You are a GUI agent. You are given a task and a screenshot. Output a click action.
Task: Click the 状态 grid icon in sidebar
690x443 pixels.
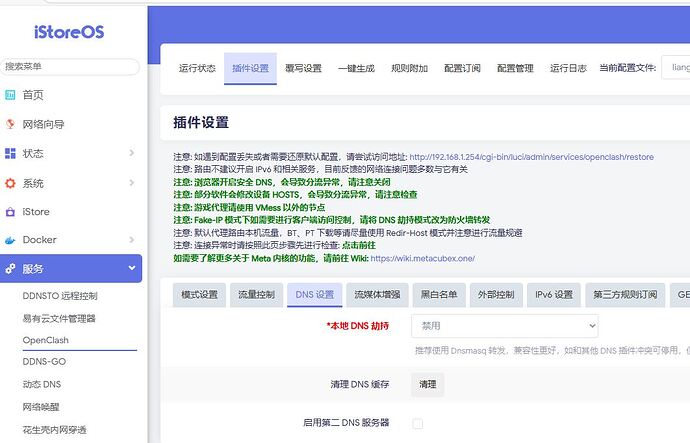pos(11,154)
